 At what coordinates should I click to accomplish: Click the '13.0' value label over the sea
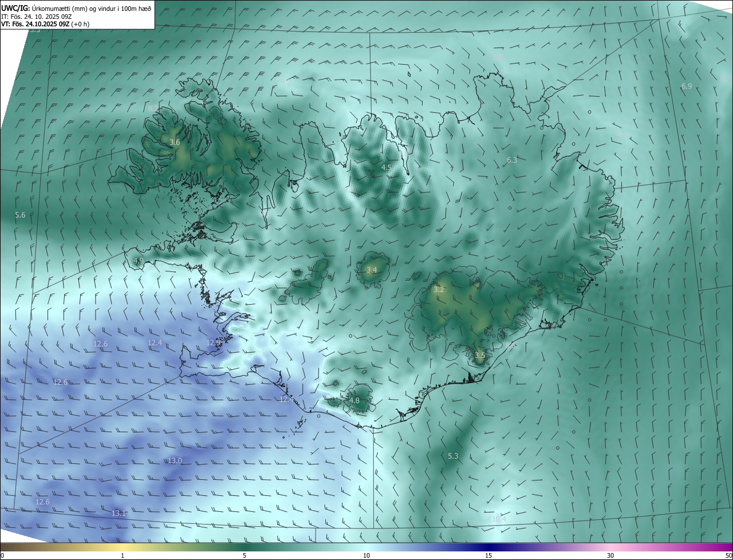[175, 460]
